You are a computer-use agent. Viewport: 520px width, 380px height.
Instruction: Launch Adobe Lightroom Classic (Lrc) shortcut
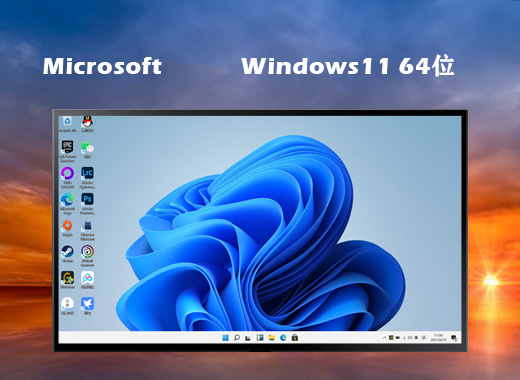click(87, 177)
